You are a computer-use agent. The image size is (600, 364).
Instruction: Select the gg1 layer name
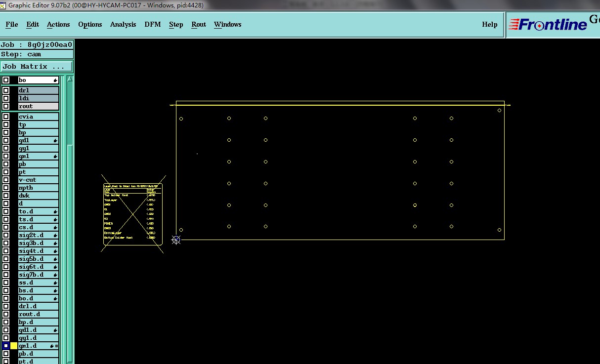click(39, 148)
